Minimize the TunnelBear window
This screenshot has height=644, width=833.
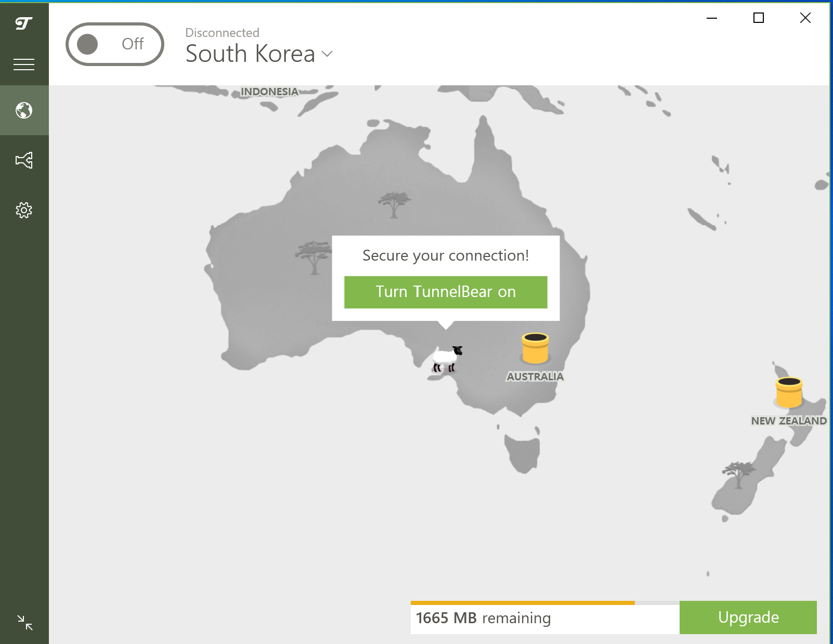point(712,18)
